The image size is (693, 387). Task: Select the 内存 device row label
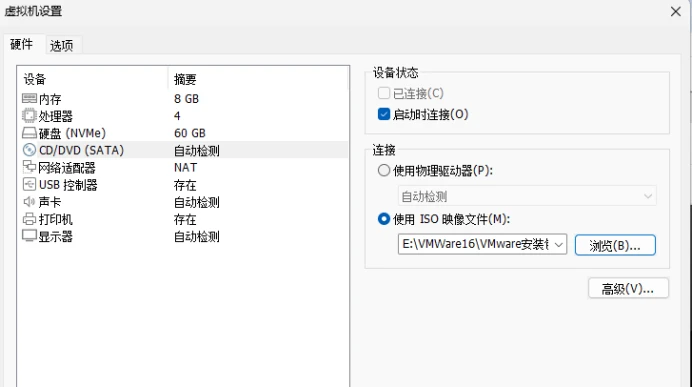click(50, 99)
